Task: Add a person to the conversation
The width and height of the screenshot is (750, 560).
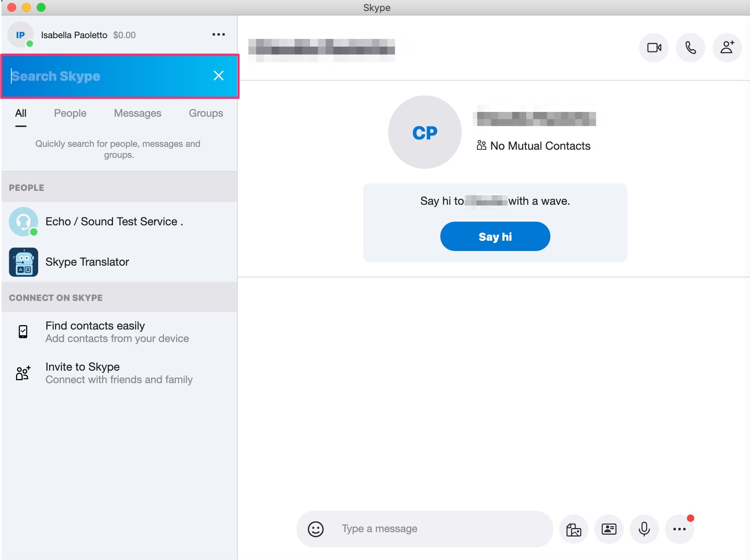Action: click(x=727, y=48)
